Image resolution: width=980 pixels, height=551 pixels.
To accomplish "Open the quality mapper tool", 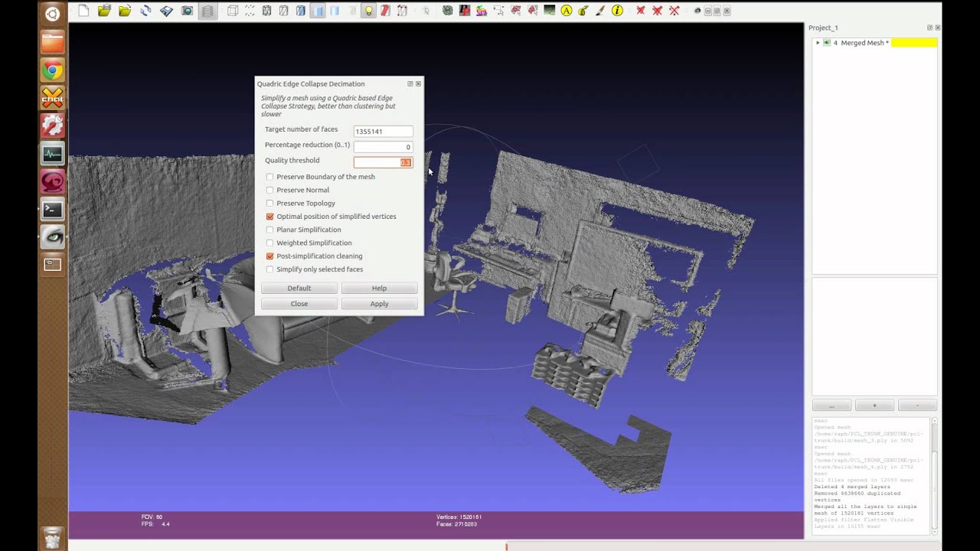I will 549,11.
